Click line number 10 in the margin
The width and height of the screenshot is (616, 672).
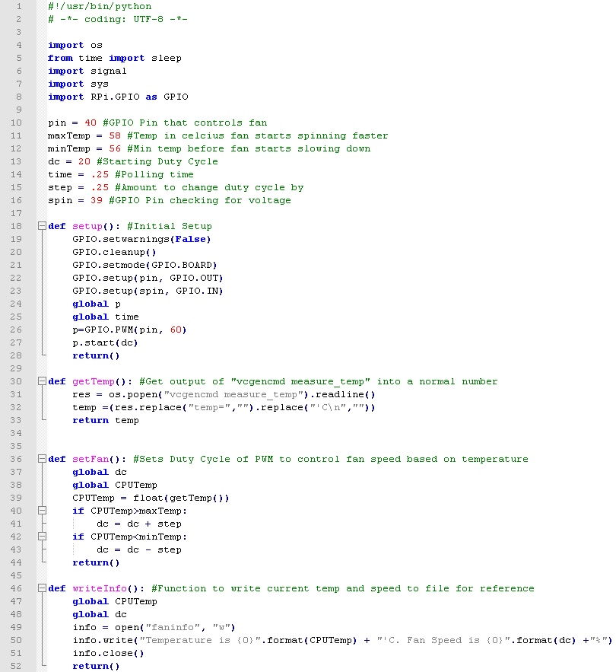16,123
